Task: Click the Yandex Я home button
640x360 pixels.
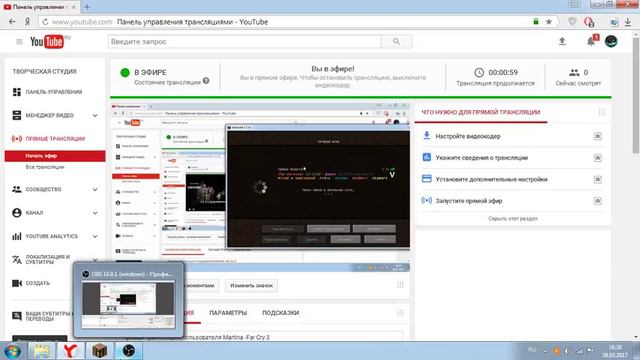Action: (27, 22)
